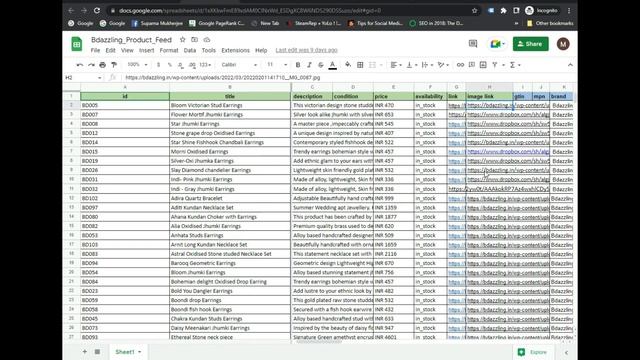Open the Tools menu
Viewport: 640px width, 360px height.
click(209, 50)
